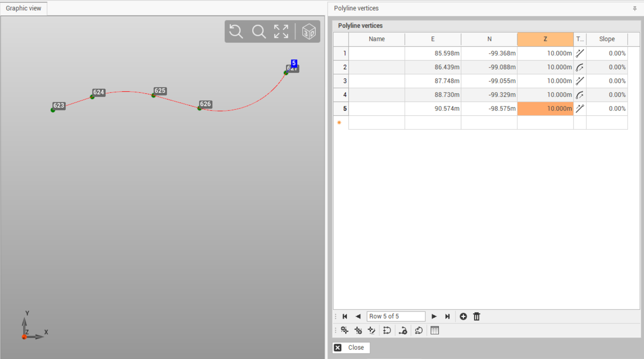Toggle segment type icon in row 2
The image size is (644, 359).
click(x=579, y=67)
